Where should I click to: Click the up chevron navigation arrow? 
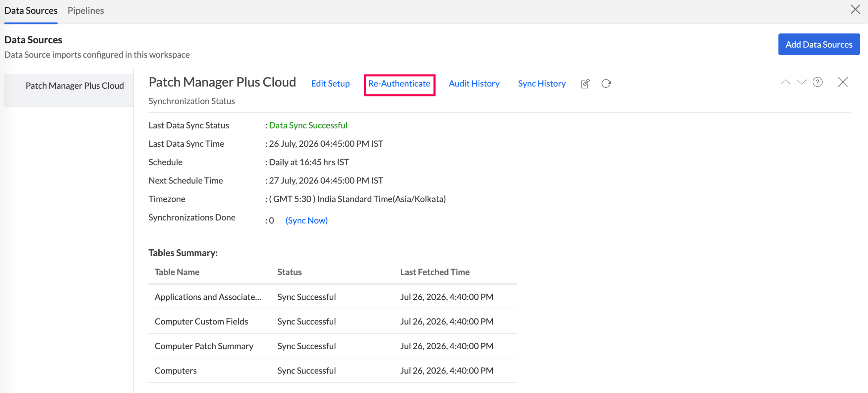click(786, 82)
